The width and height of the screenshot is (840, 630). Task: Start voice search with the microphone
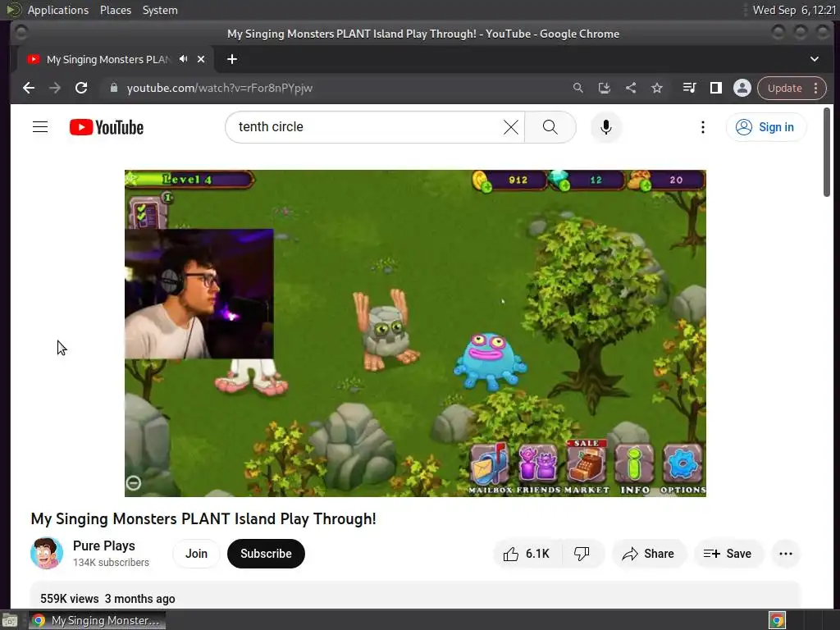pos(606,127)
